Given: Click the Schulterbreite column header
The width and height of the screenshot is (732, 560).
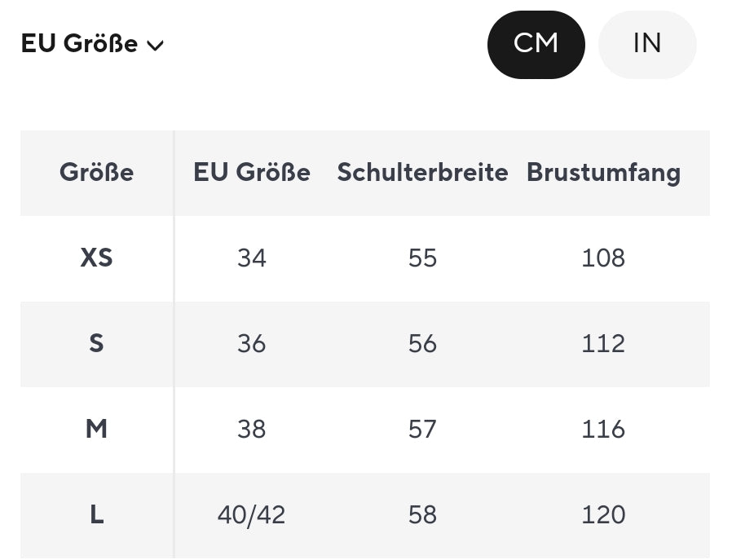Looking at the screenshot, I should coord(422,173).
